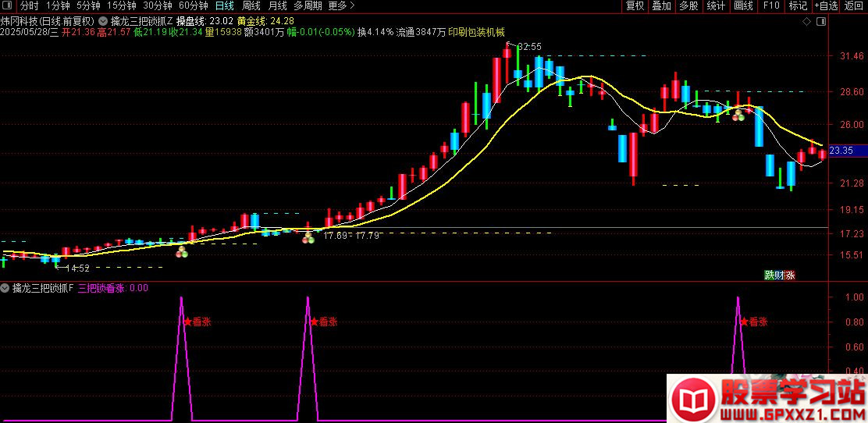Click the yellow 财 badge on the chart
Image resolution: width=868 pixels, height=423 pixels.
(x=779, y=275)
